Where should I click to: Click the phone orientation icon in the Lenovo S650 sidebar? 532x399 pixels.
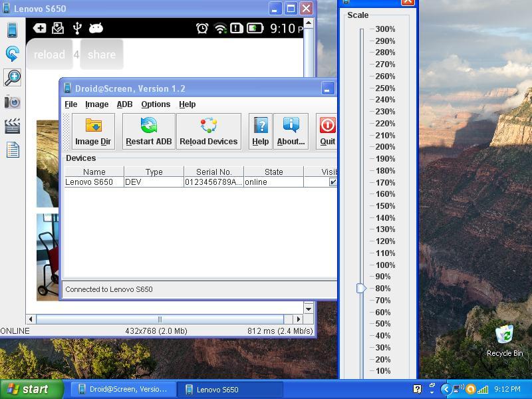tap(12, 29)
